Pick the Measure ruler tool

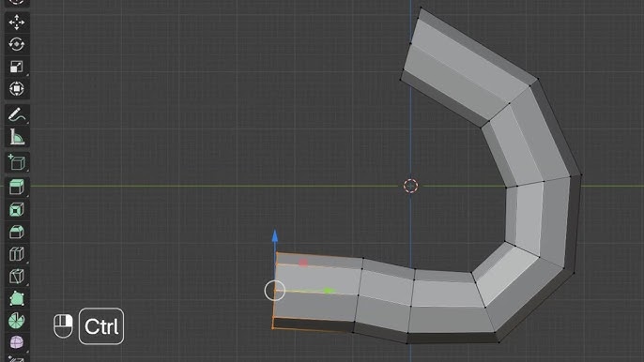click(17, 137)
